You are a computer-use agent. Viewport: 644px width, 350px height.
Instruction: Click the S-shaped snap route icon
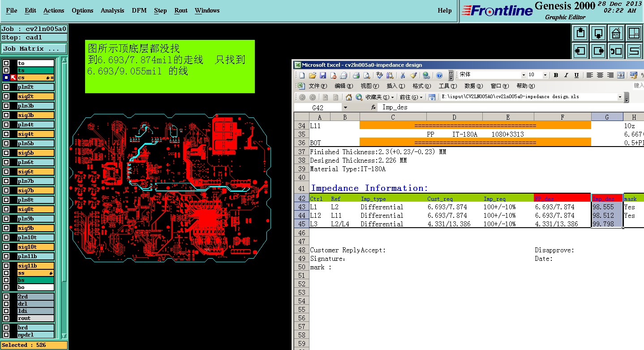click(x=634, y=51)
